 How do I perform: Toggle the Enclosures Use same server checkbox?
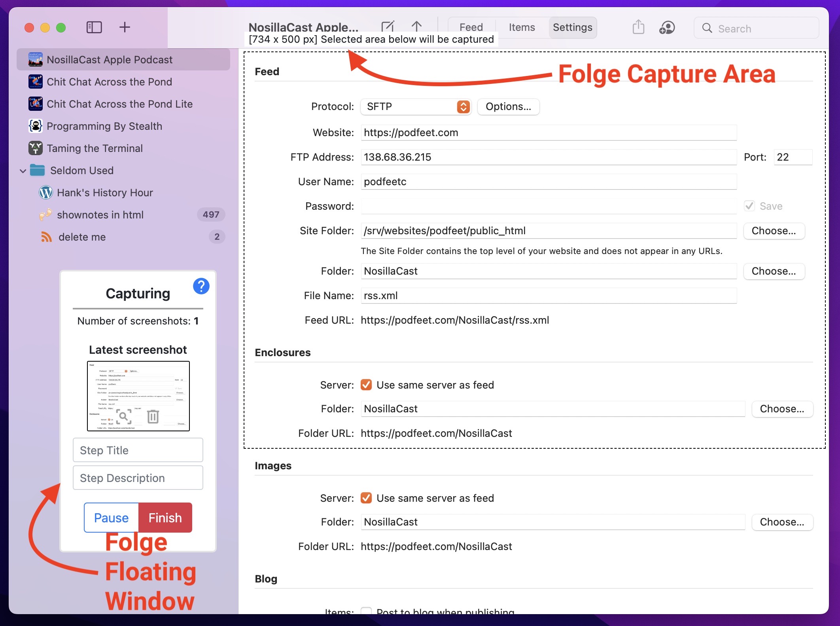point(367,384)
